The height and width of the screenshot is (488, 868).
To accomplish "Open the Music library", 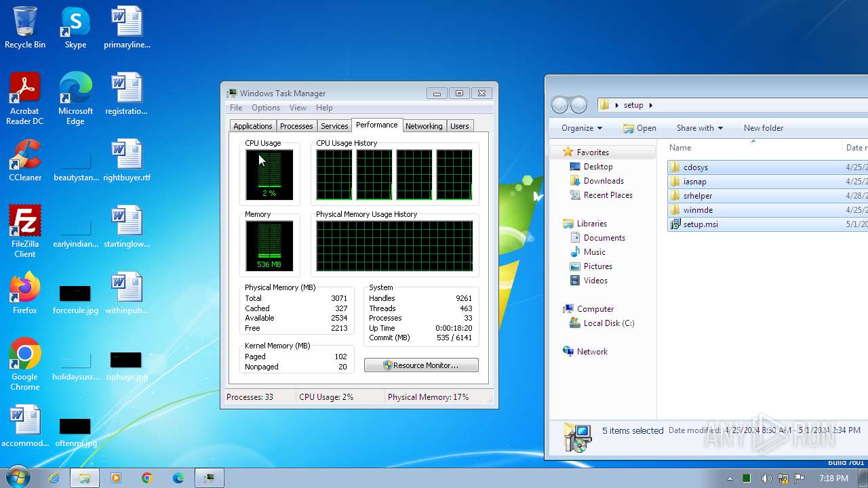I will [x=595, y=252].
